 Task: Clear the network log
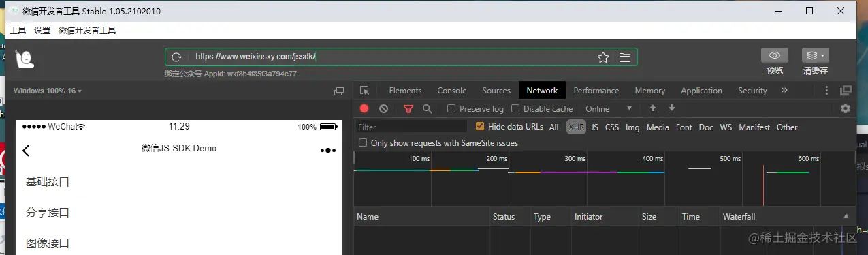(383, 108)
